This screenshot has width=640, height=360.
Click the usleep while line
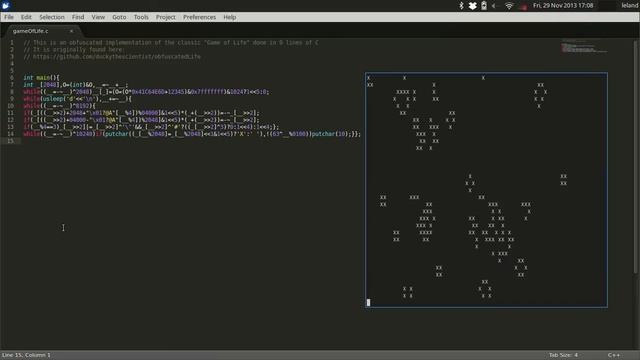click(77, 99)
